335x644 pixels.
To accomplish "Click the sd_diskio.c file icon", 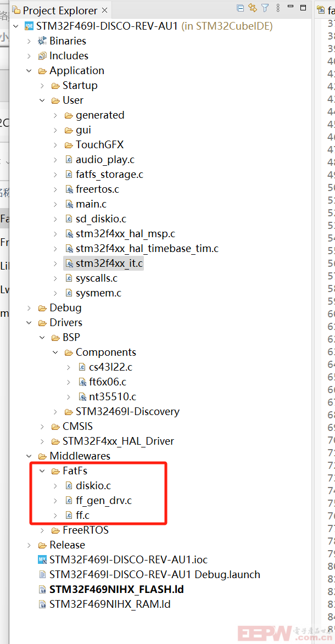I will (x=69, y=219).
